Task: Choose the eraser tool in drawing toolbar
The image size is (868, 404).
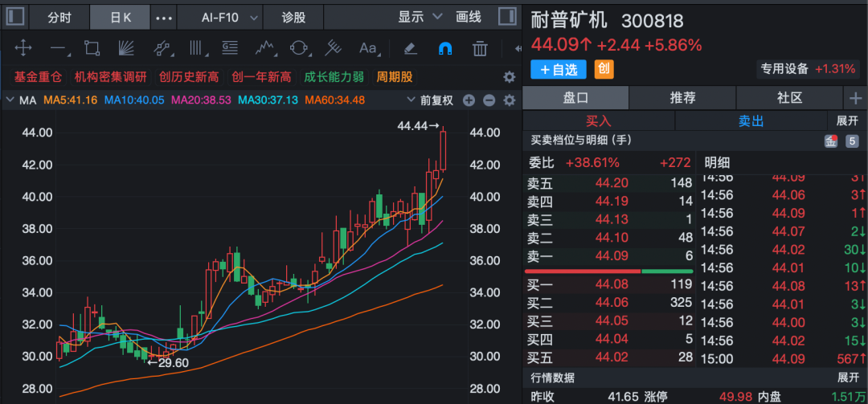Action: [410, 48]
